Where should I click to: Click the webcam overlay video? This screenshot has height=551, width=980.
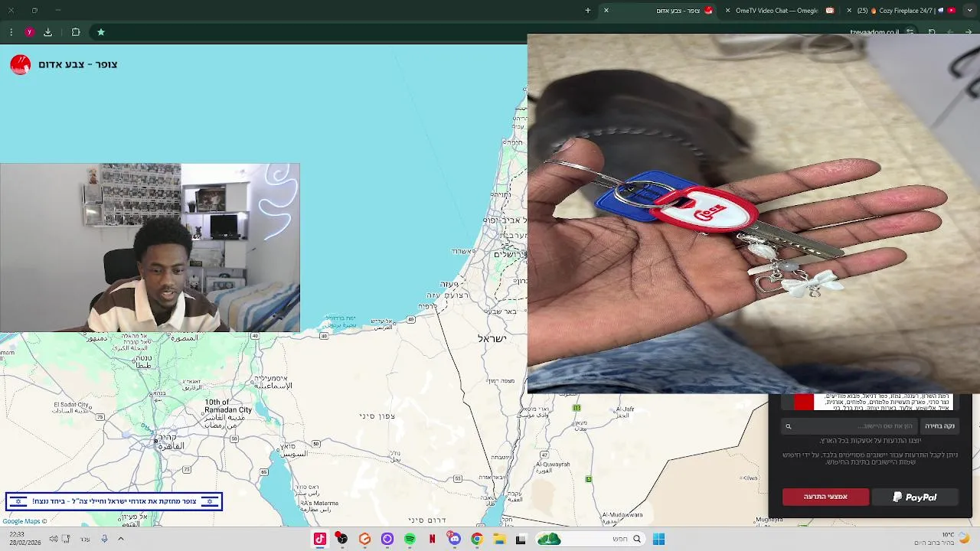point(150,247)
